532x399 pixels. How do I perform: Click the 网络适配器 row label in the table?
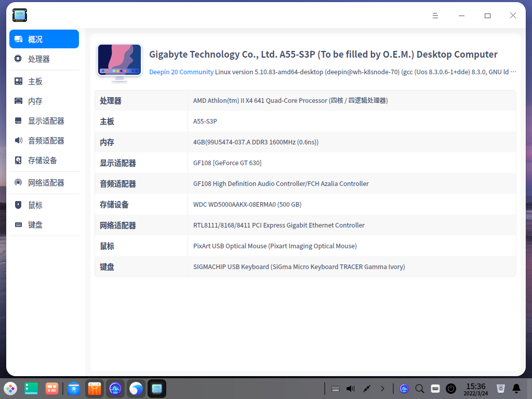pos(118,225)
